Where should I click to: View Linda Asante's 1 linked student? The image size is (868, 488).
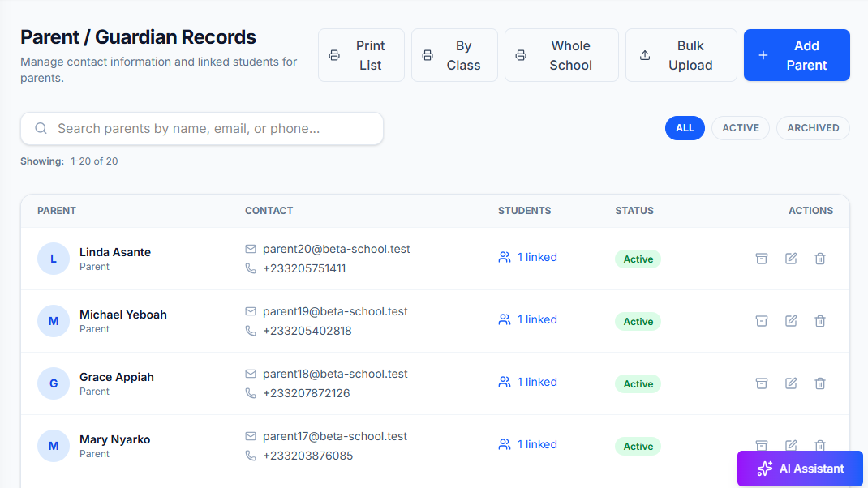pos(527,257)
